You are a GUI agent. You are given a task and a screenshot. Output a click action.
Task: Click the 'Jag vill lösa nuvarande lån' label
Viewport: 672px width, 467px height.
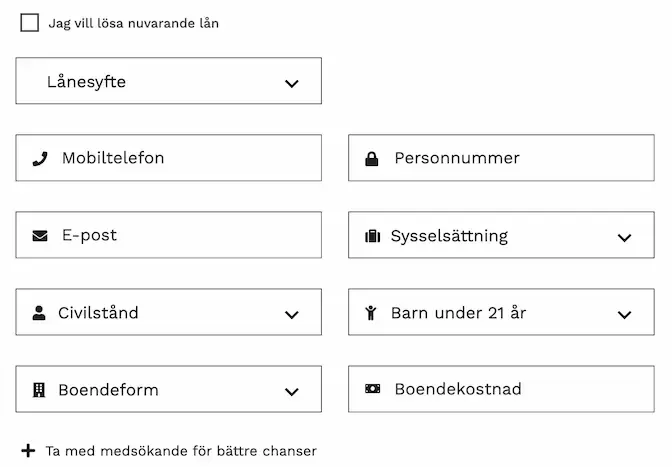click(x=133, y=23)
